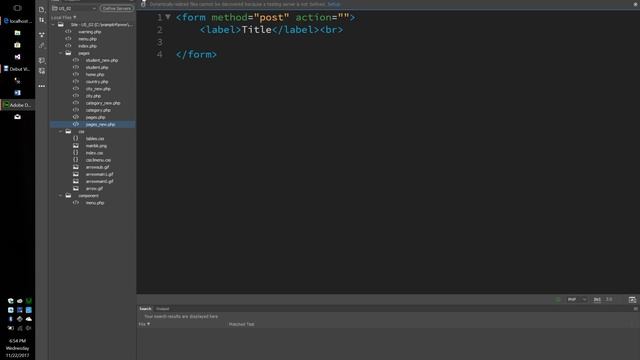
Task: Click the Define Servers button
Action: 117,8
